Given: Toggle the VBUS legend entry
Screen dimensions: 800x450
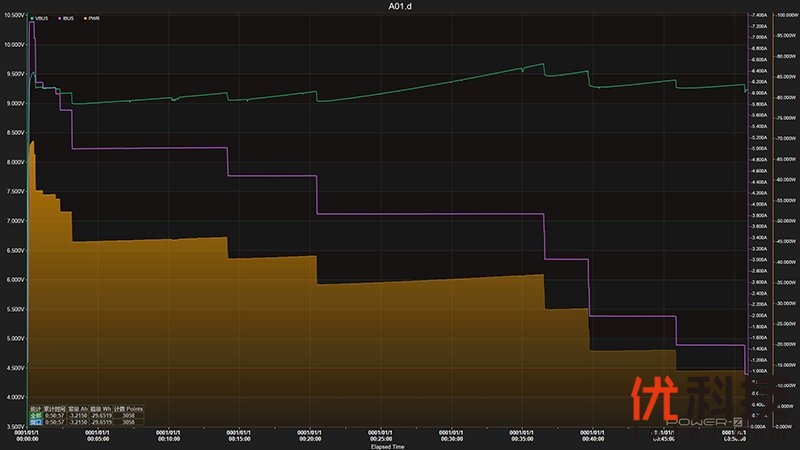Looking at the screenshot, I should click(x=41, y=18).
